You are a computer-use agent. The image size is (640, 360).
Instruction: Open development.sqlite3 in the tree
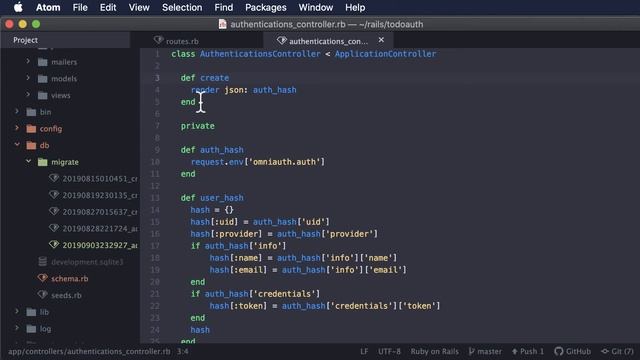87,262
